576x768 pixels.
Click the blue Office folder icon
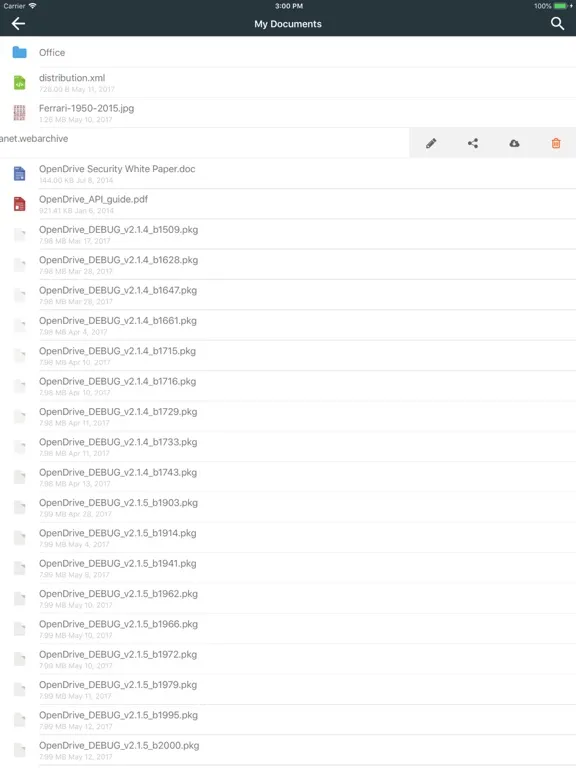(x=20, y=52)
